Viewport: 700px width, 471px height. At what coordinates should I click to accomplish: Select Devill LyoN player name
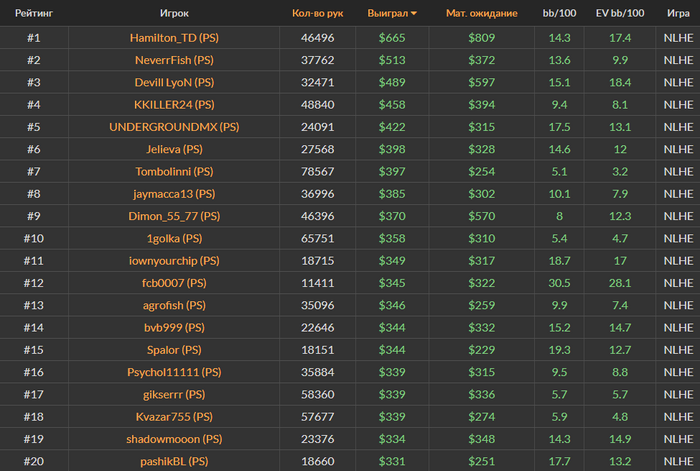[163, 82]
